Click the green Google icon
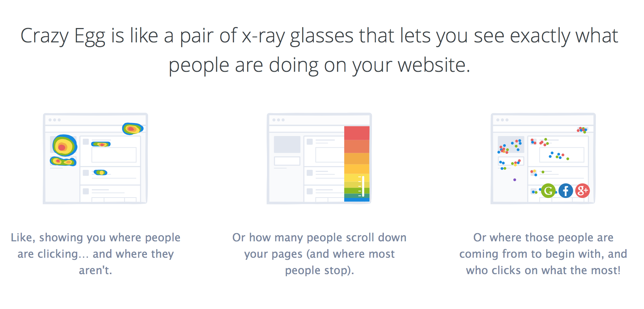 tap(548, 191)
